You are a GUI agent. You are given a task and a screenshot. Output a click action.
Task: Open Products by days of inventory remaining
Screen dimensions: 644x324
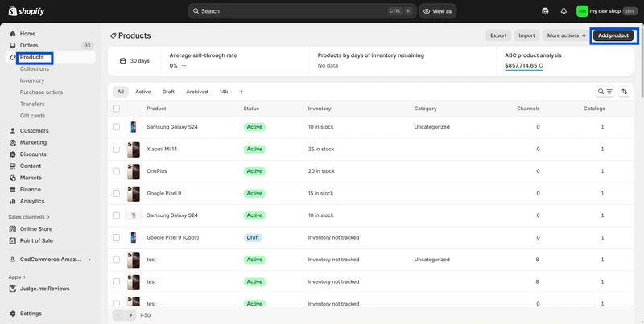371,55
